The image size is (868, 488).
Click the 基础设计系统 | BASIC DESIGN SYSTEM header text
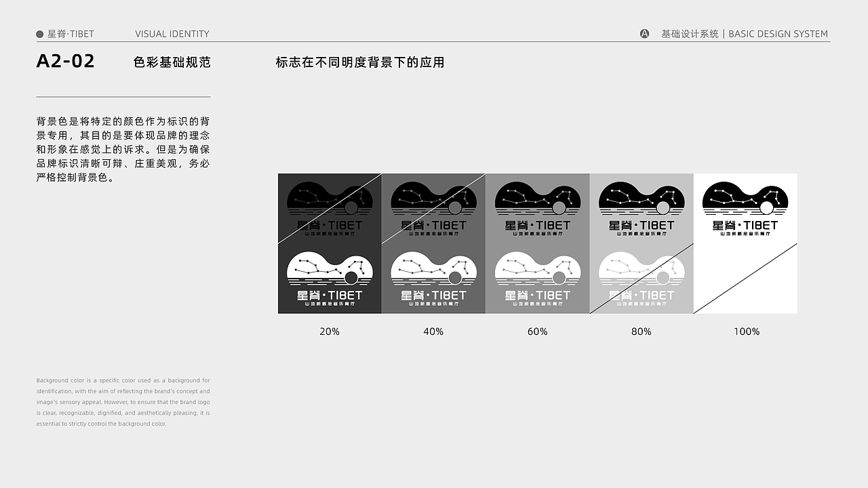pos(745,34)
